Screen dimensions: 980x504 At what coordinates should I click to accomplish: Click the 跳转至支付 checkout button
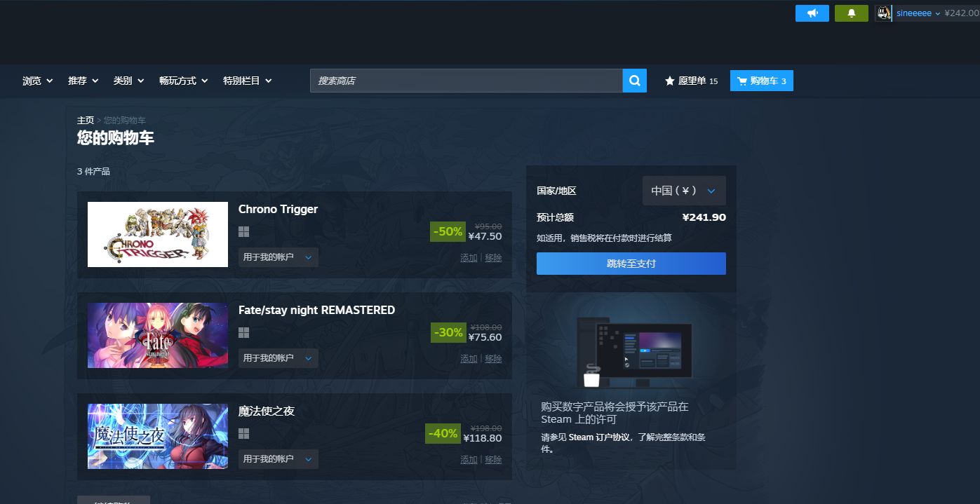pyautogui.click(x=631, y=264)
